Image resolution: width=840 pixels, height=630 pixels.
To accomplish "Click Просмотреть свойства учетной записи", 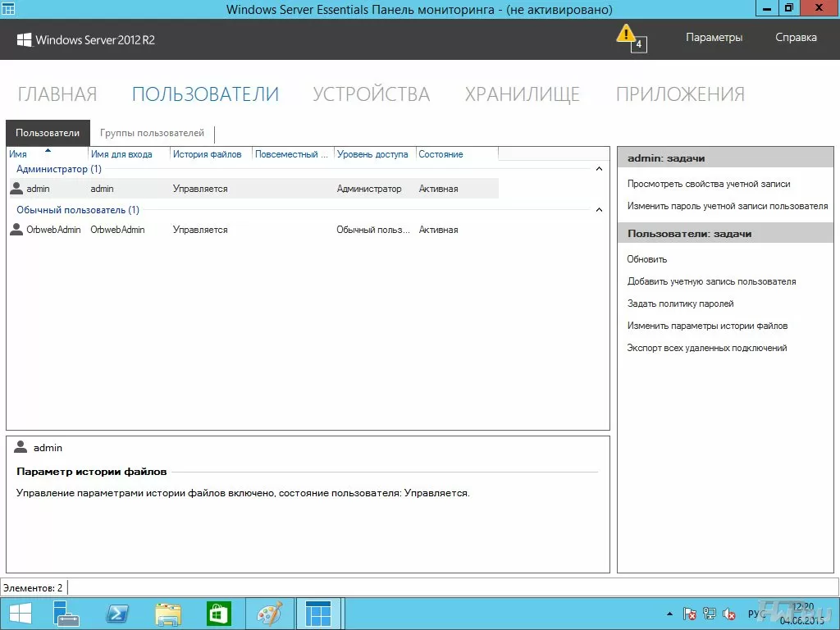I will pyautogui.click(x=709, y=184).
